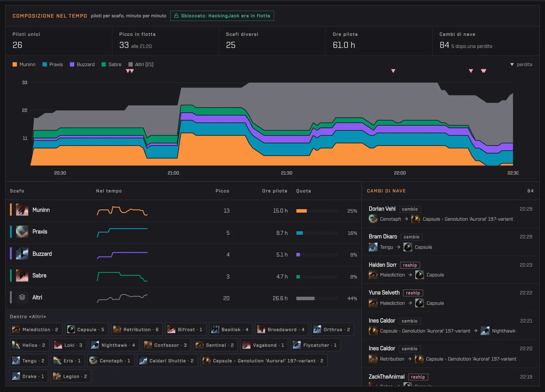
Task: Click the Praxis row name
Action: (40, 232)
